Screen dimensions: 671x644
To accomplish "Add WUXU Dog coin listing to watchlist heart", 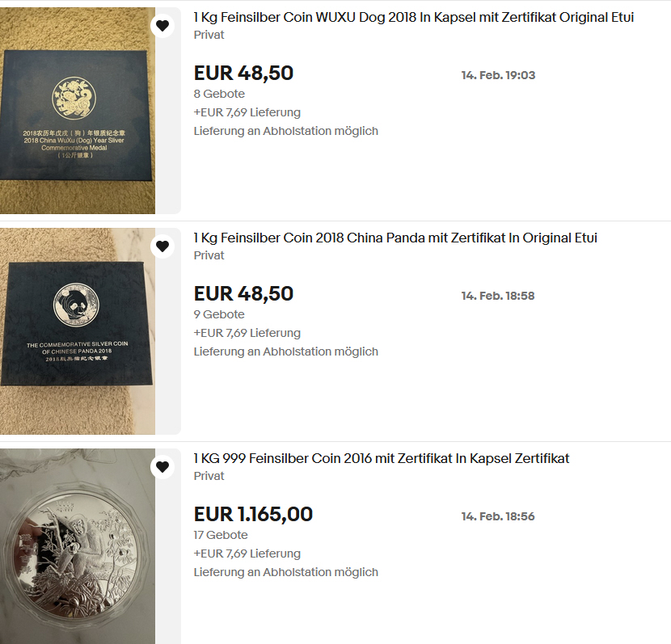I will (162, 26).
